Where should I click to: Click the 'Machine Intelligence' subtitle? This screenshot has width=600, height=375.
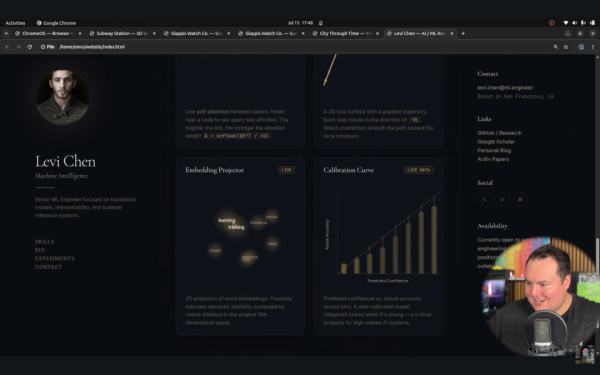(x=61, y=176)
